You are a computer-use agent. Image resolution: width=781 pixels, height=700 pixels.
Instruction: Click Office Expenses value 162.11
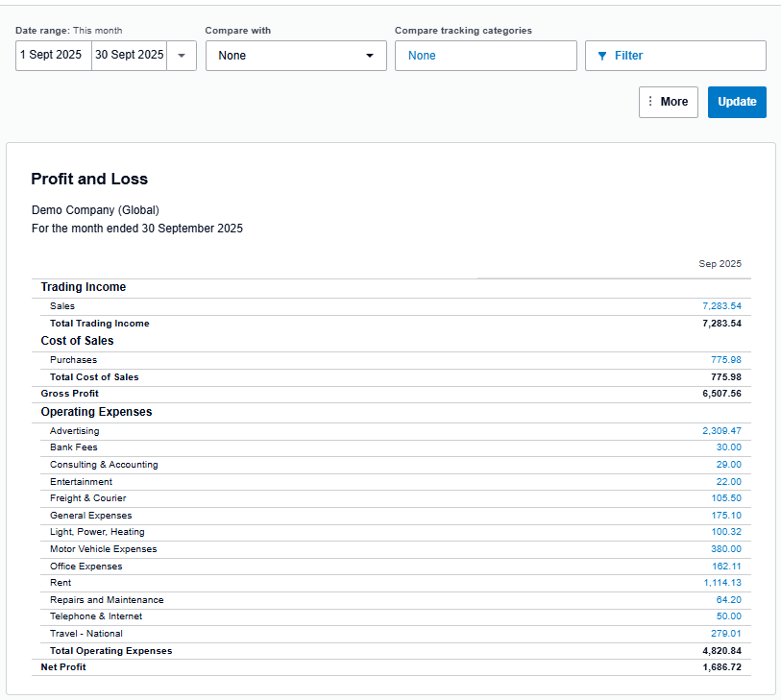(x=725, y=567)
